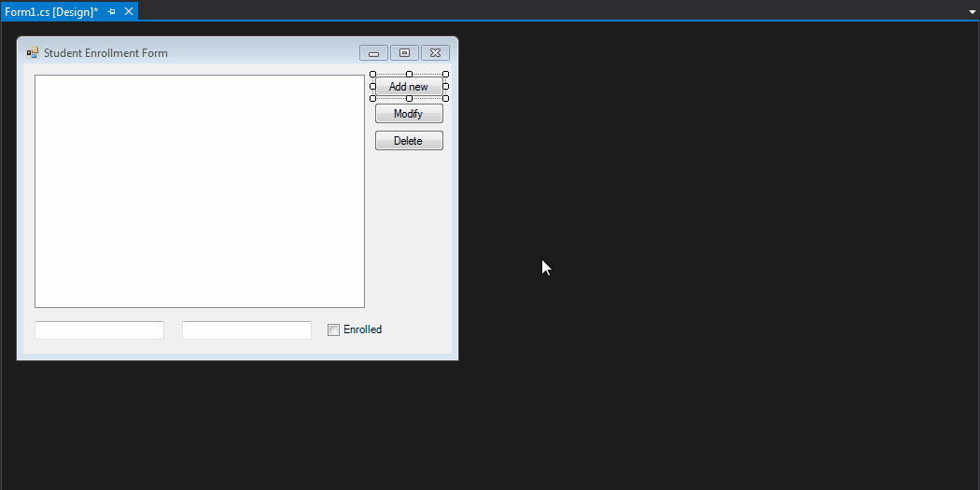This screenshot has width=980, height=490.
Task: Click the second text box beside Enrolled
Action: [246, 330]
